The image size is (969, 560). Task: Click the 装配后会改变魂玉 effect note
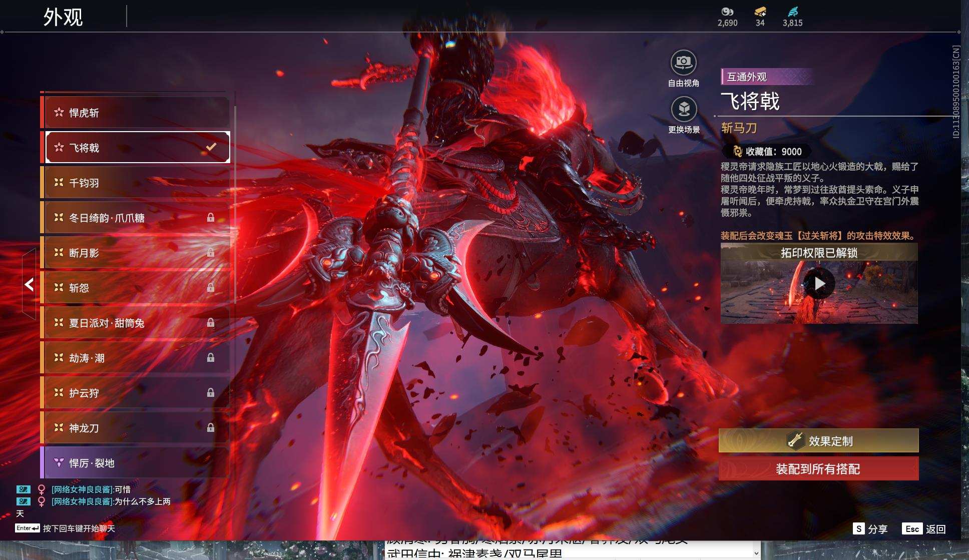coord(818,236)
